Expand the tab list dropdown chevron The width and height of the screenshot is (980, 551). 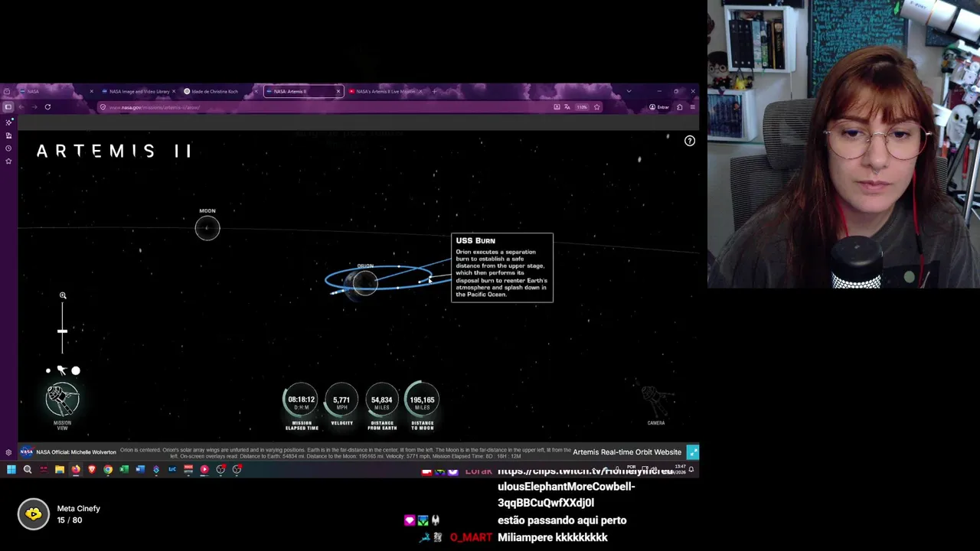[x=629, y=91]
